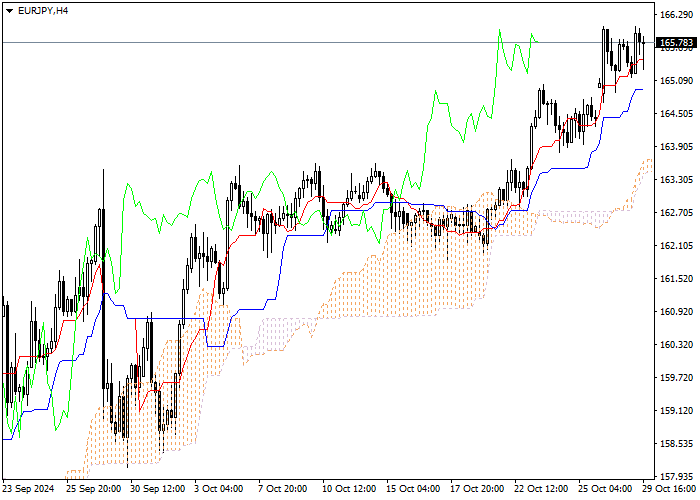Click the 162.705 price axis label

pos(676,212)
